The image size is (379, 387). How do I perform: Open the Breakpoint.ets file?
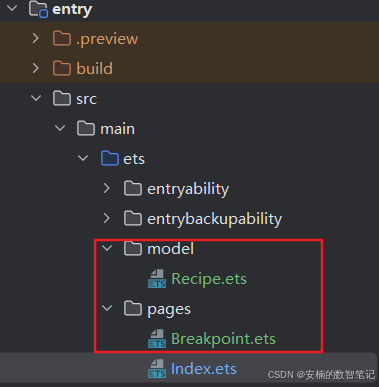[223, 339]
